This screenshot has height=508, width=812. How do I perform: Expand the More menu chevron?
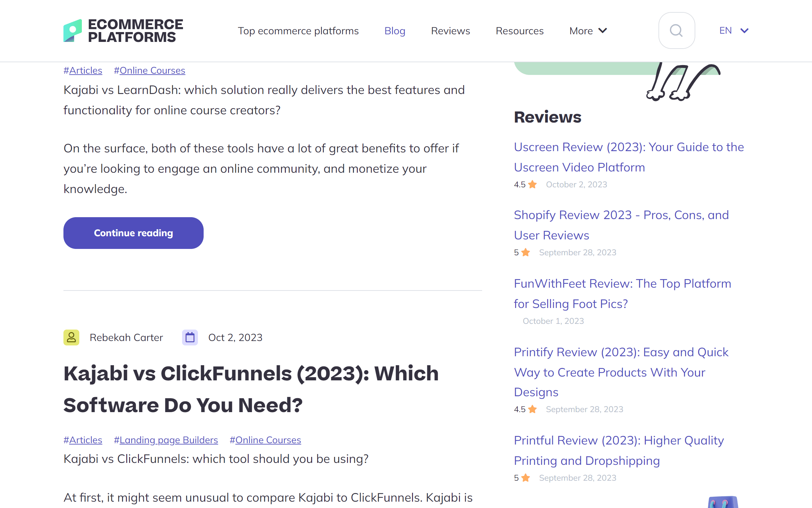click(x=603, y=30)
